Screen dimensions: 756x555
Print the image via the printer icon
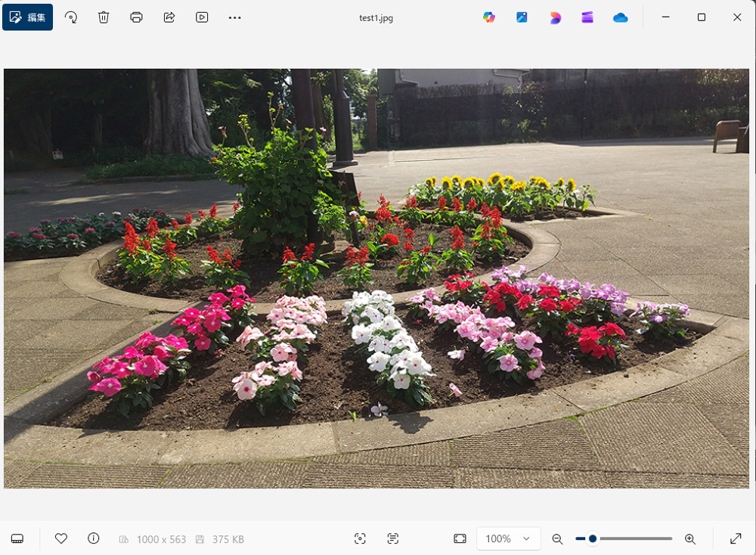tap(136, 17)
